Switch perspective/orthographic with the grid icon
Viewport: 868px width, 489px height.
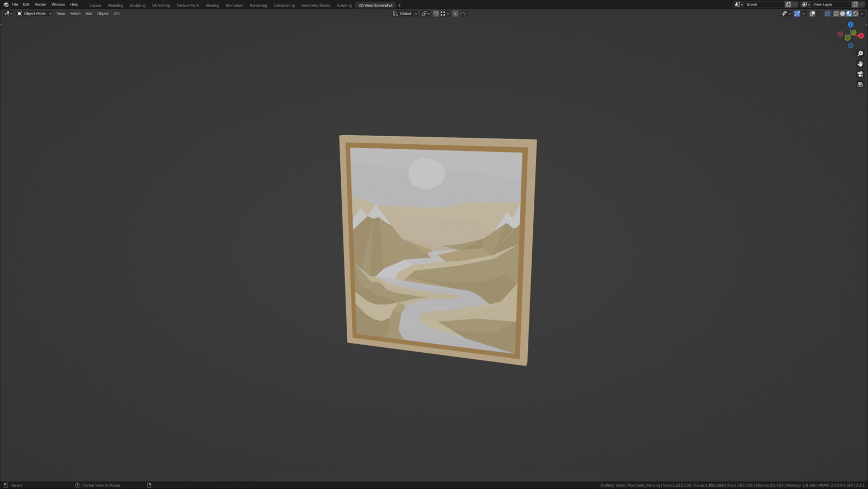pyautogui.click(x=860, y=85)
